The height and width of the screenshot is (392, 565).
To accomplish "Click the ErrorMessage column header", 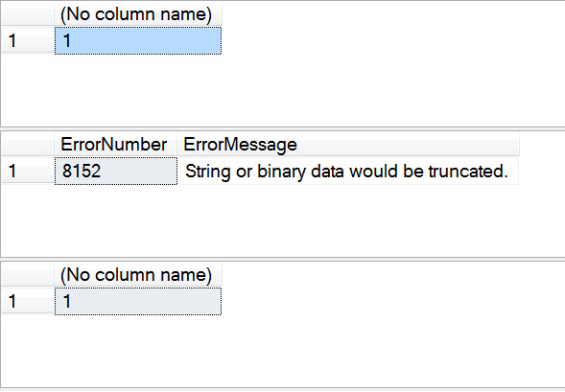I will pyautogui.click(x=348, y=145).
